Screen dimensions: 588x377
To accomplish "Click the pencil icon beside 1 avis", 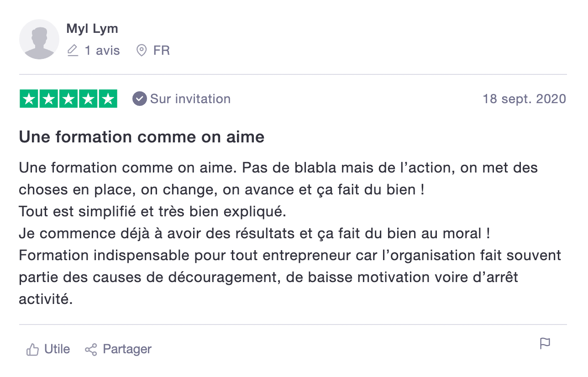I will 73,50.
